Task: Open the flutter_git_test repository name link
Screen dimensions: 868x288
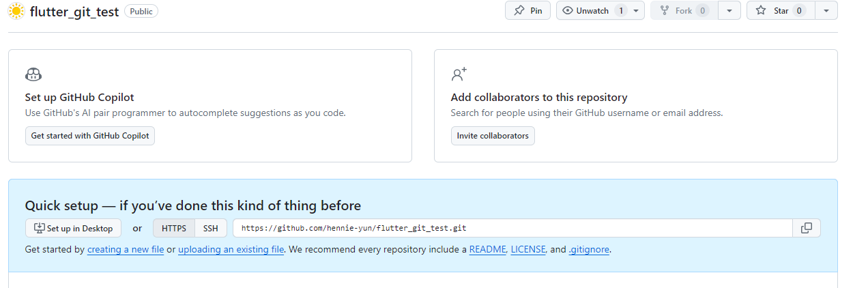Action: click(x=74, y=12)
